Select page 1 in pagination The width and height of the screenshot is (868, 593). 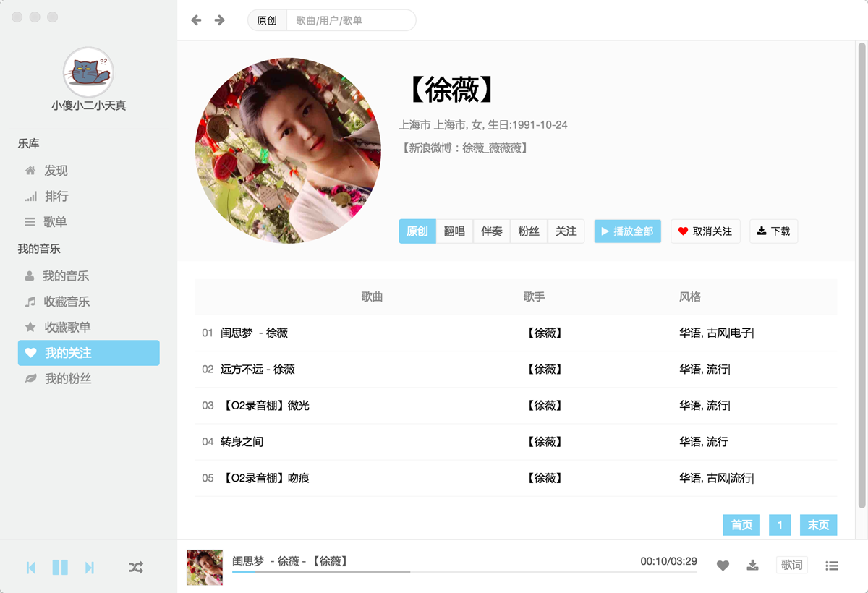click(780, 525)
